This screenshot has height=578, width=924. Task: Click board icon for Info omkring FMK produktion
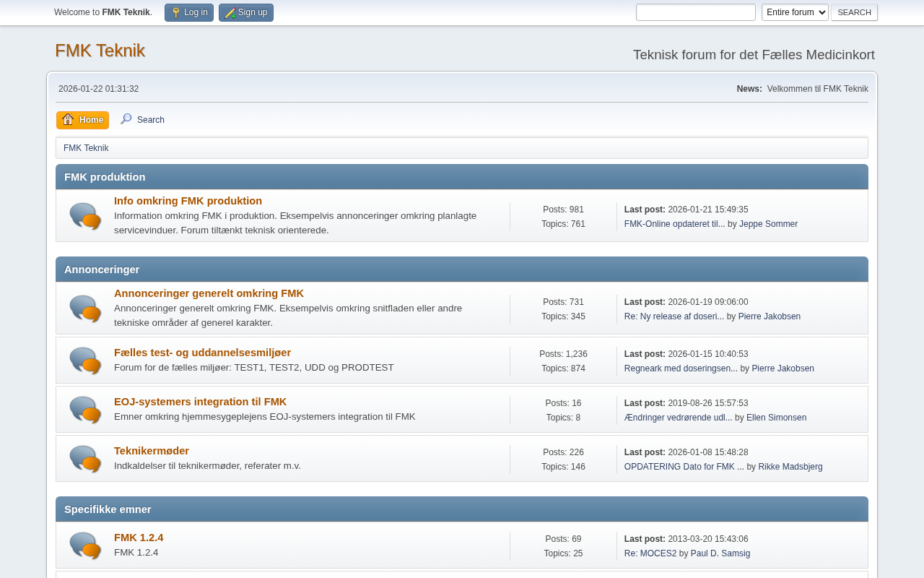85,215
